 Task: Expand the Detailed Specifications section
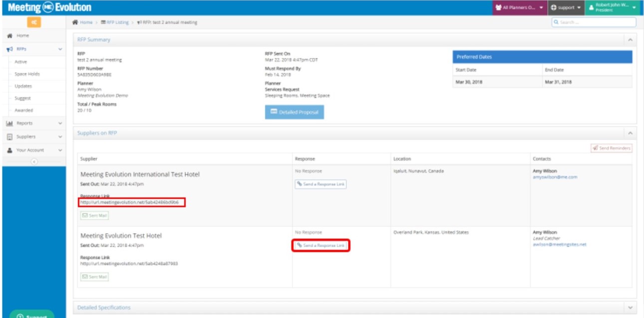pos(630,308)
